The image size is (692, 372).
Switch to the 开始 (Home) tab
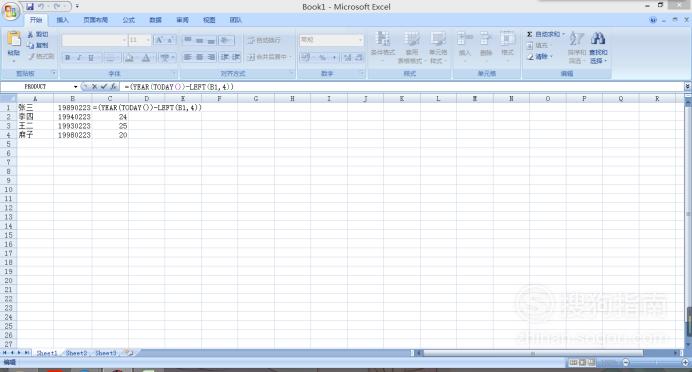[x=36, y=20]
